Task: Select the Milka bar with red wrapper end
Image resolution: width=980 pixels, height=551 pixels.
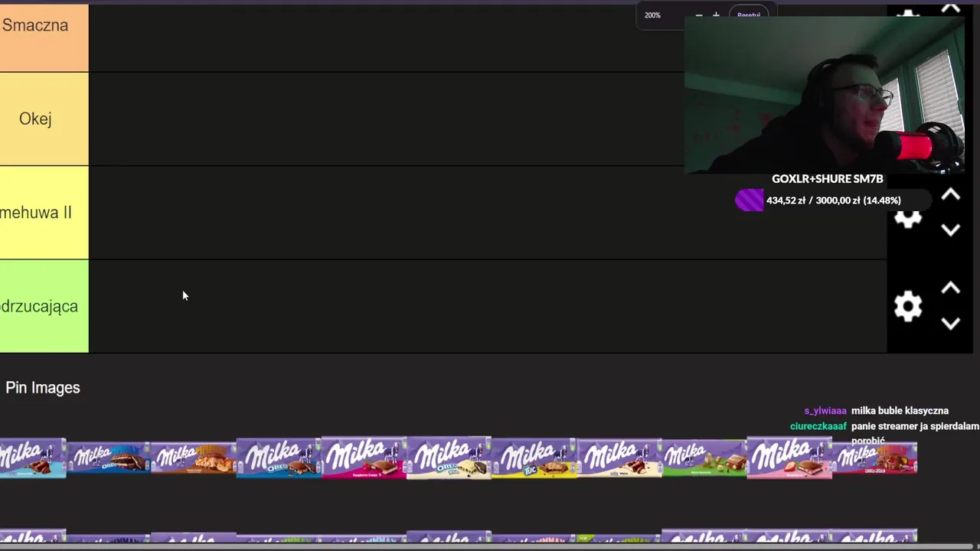Action: tap(874, 458)
